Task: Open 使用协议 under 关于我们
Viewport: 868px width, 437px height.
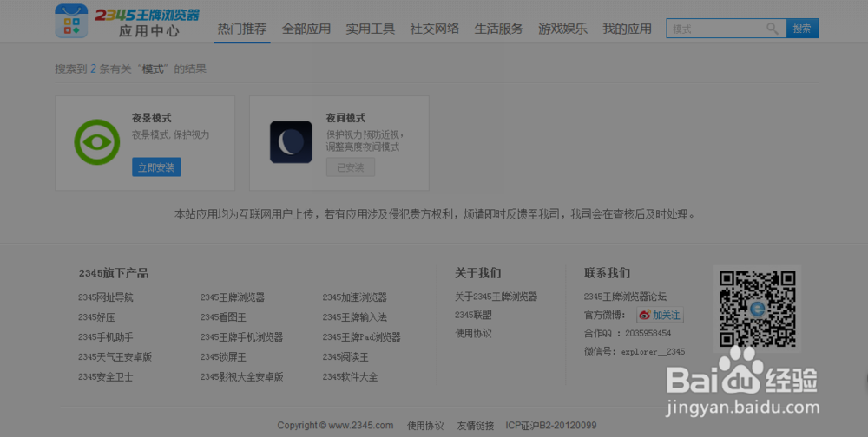Action: pos(474,334)
